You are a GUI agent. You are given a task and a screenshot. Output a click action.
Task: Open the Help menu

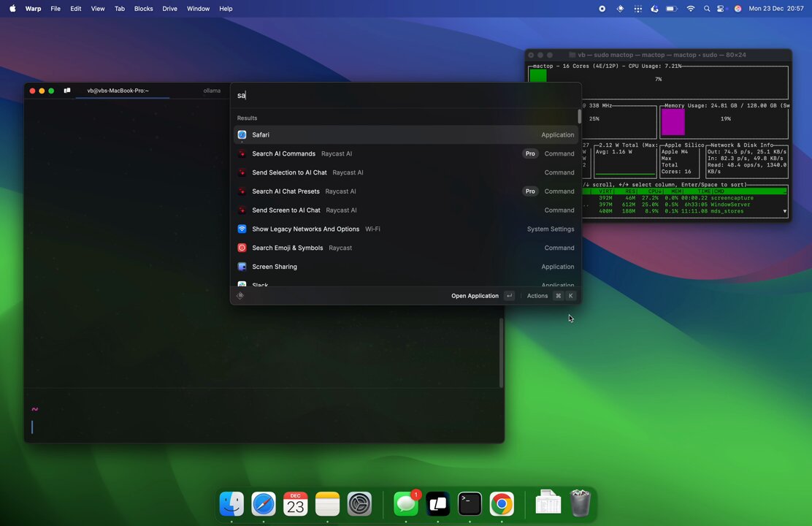point(226,9)
